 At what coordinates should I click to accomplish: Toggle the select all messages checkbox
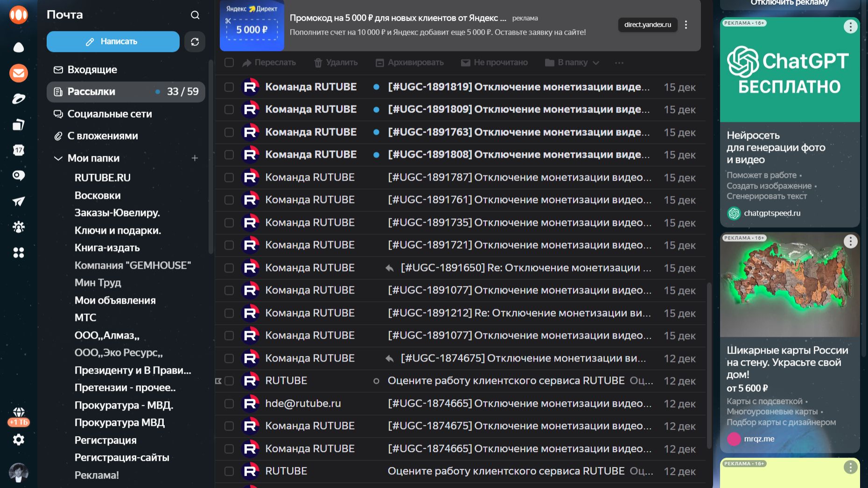[229, 63]
